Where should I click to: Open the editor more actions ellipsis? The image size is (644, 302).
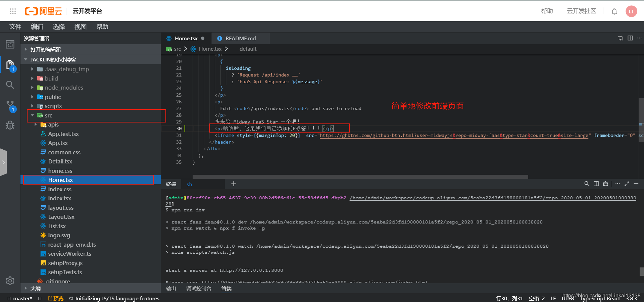(639, 38)
